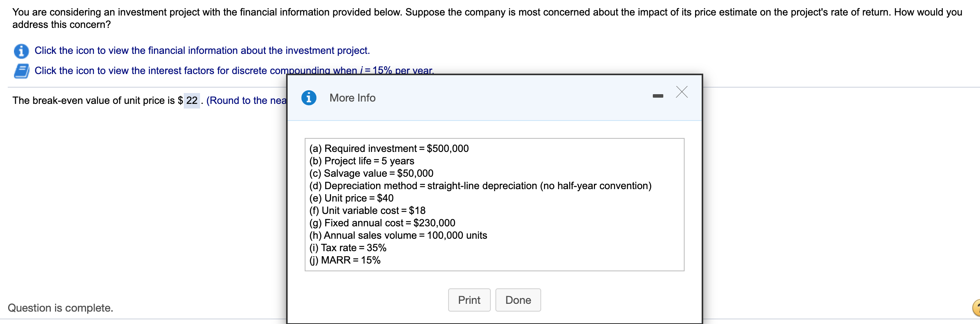Open the financial information link text
The width and height of the screenshot is (980, 324).
[x=202, y=51]
